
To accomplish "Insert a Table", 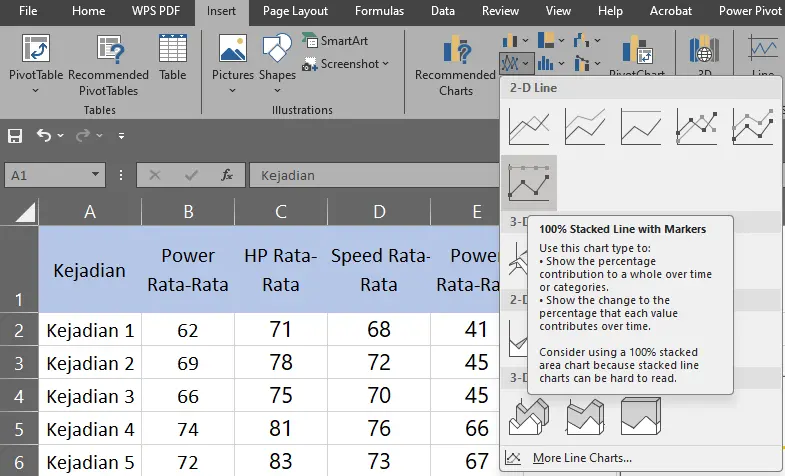I will coord(173,57).
